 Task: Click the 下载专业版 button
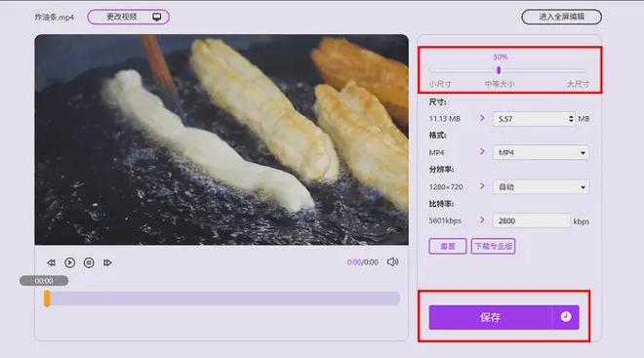[x=494, y=247]
